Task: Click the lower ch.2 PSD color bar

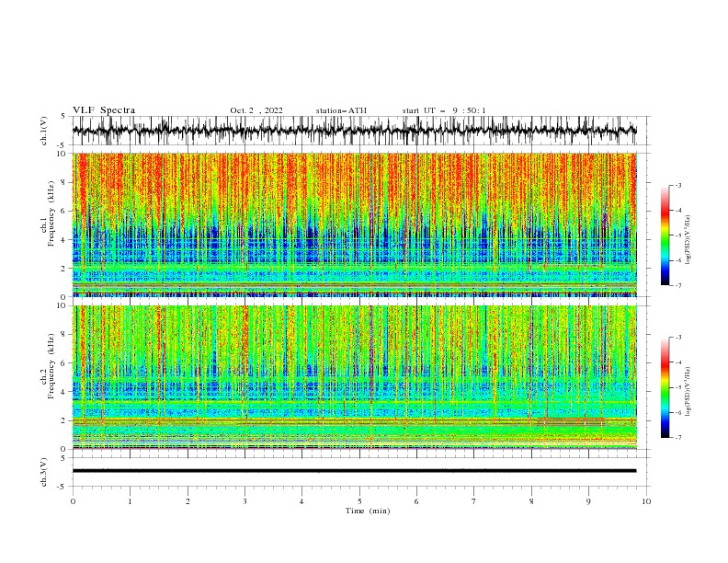Action: pyautogui.click(x=665, y=387)
